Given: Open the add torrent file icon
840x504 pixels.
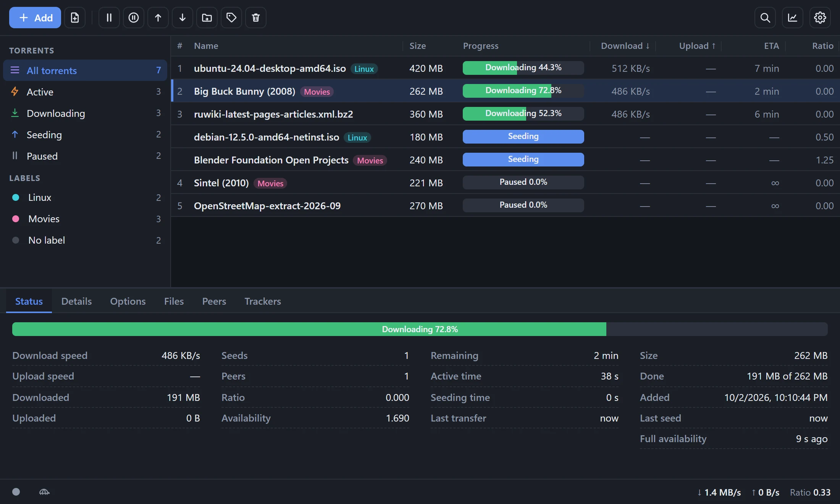Looking at the screenshot, I should tap(75, 18).
